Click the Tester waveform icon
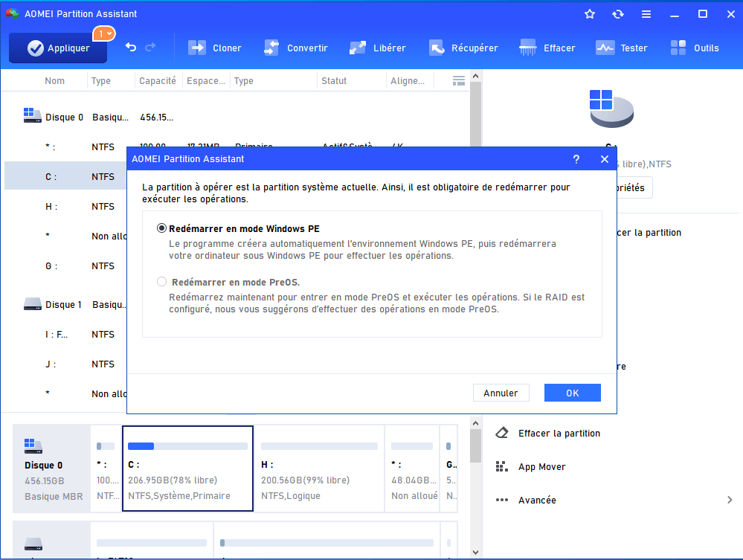The height and width of the screenshot is (560, 743). [605, 48]
